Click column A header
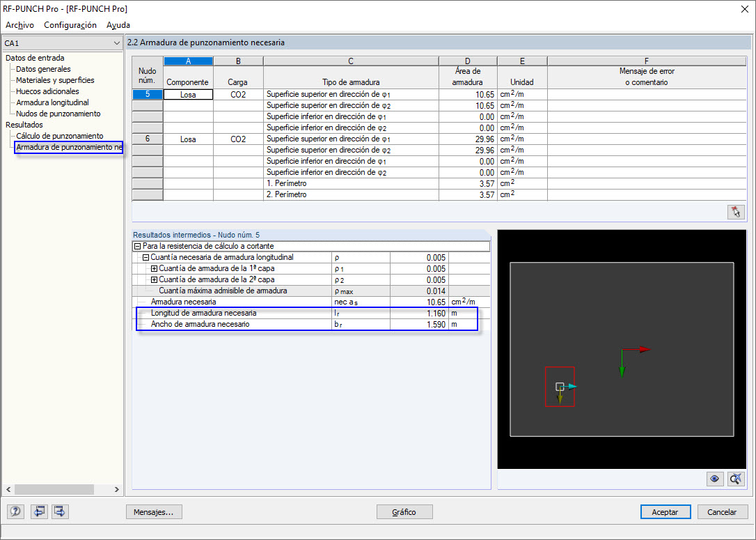This screenshot has height=540, width=756. 188,61
